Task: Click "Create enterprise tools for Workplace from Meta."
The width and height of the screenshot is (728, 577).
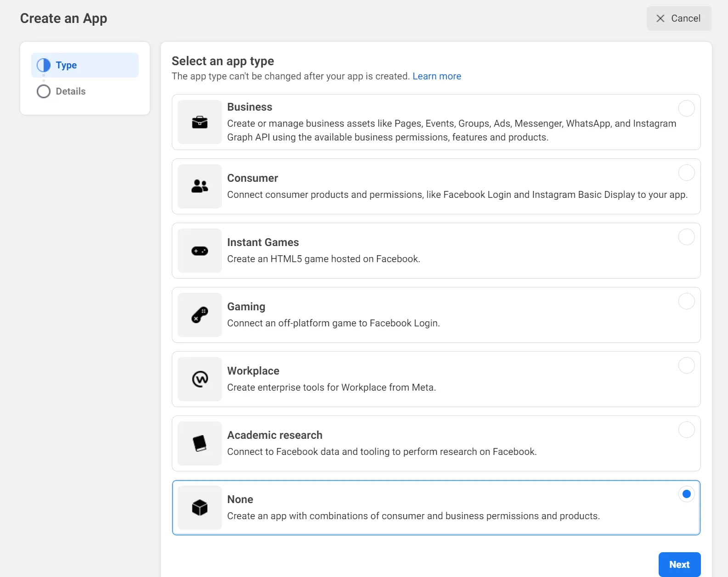Action: (x=332, y=387)
